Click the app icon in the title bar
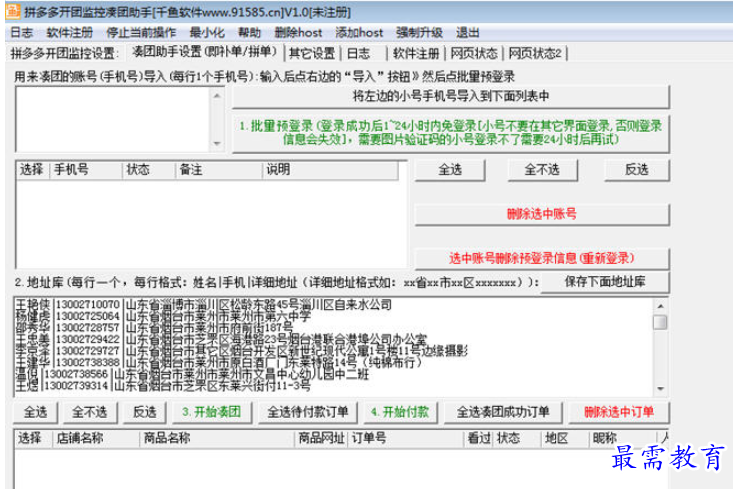This screenshot has width=733, height=489. click(x=13, y=11)
